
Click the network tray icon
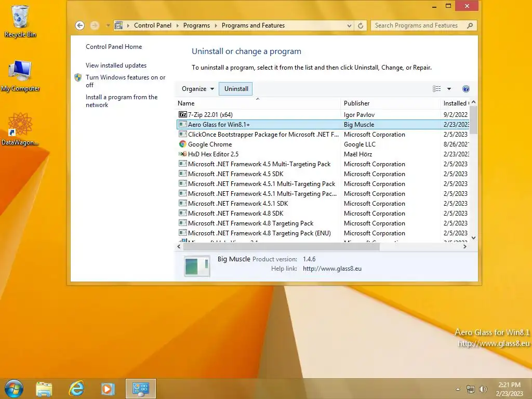(x=470, y=389)
